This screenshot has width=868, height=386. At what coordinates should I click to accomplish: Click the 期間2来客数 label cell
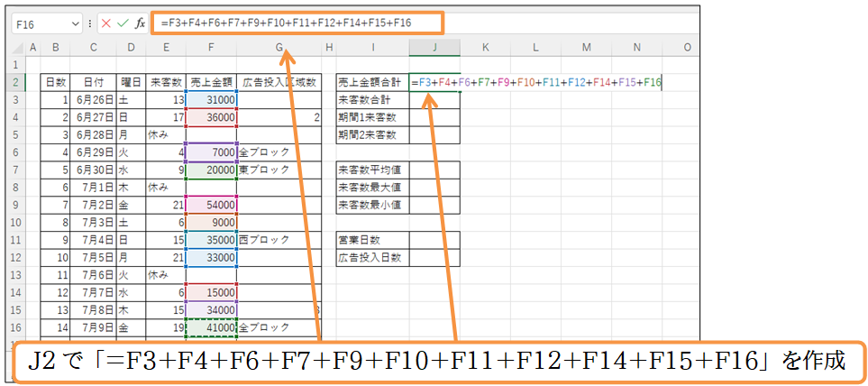pyautogui.click(x=373, y=134)
